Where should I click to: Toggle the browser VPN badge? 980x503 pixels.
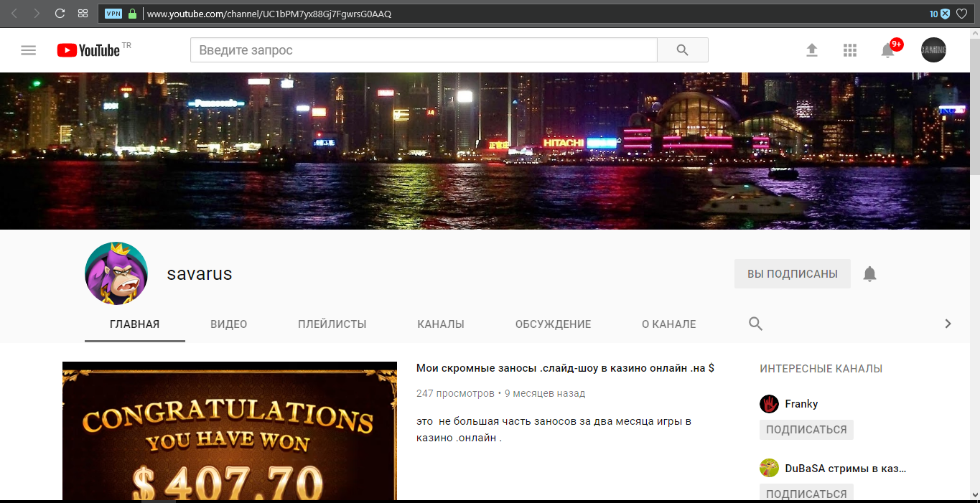click(x=113, y=14)
